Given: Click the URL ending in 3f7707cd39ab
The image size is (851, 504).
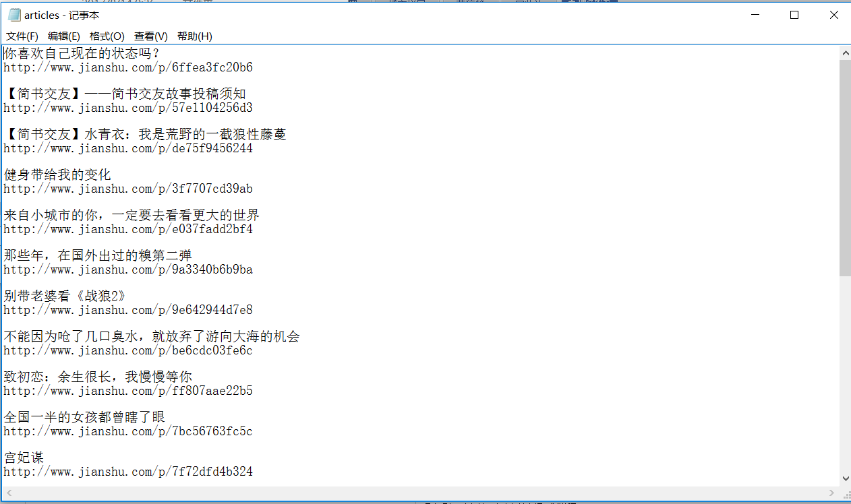Looking at the screenshot, I should pos(128,189).
